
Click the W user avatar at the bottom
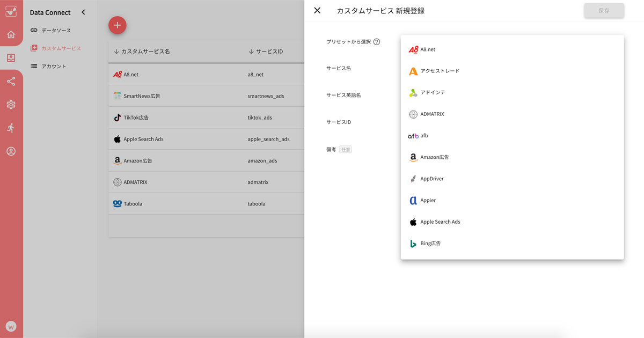coord(11,326)
